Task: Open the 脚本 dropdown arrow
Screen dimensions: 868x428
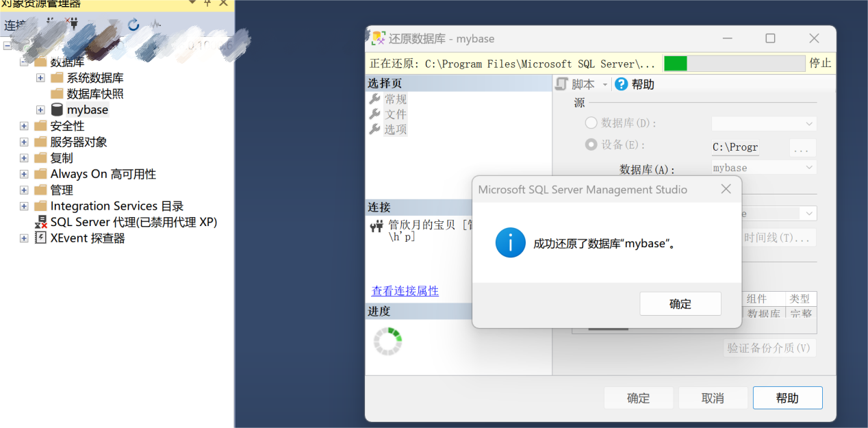Action: [605, 85]
